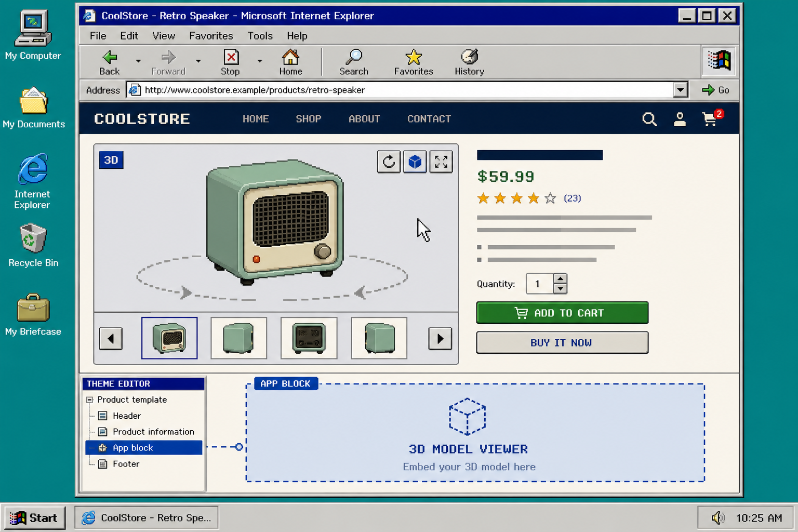Open the Help menu
Viewport: 798px width, 532px height.
[x=297, y=36]
